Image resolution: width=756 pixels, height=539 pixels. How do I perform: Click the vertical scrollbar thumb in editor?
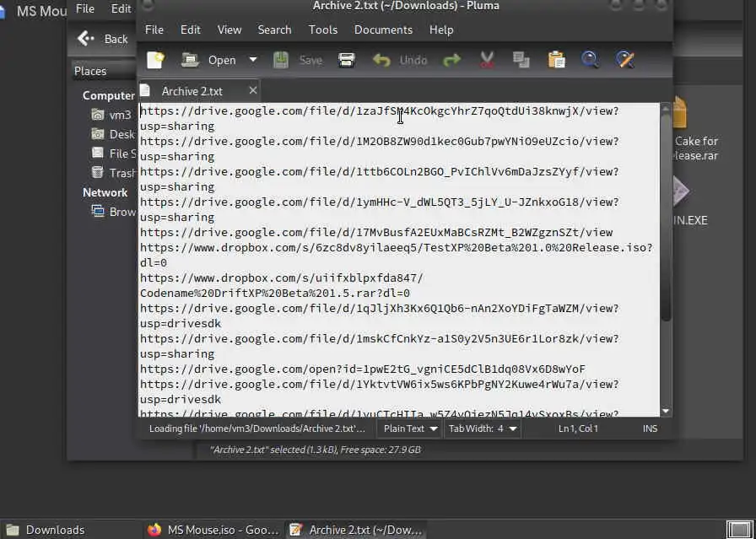click(666, 218)
